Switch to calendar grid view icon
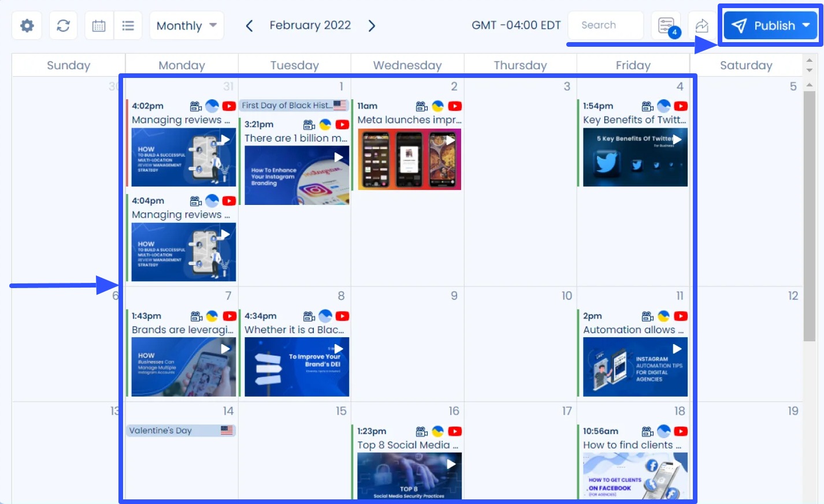This screenshot has width=824, height=504. coord(99,26)
